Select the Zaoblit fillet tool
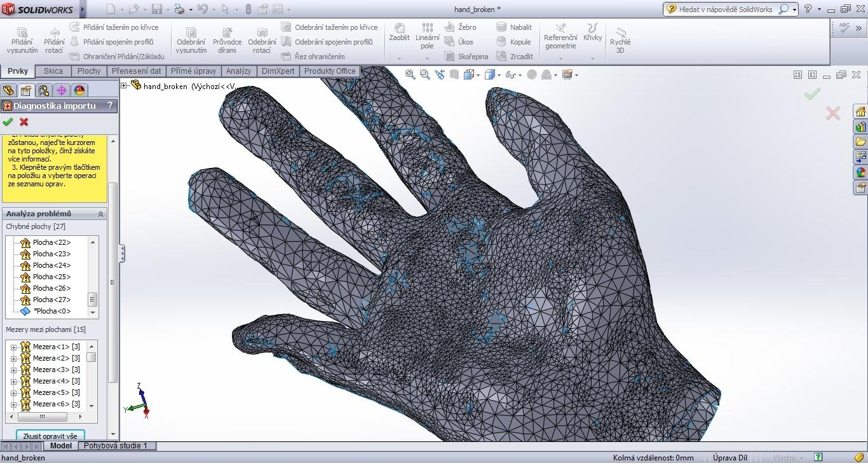Screen dimensions: 868x463 (400, 32)
